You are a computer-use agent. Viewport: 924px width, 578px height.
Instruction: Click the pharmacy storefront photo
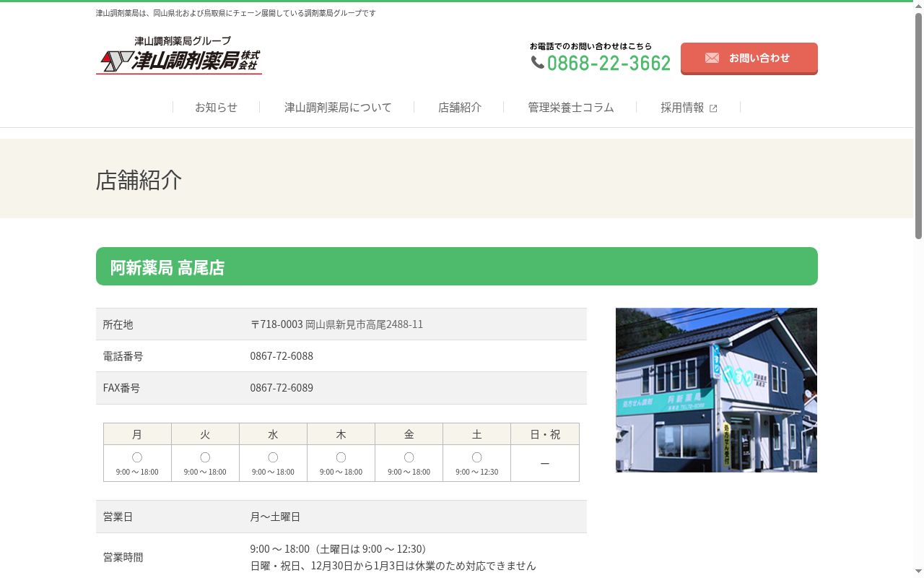716,390
